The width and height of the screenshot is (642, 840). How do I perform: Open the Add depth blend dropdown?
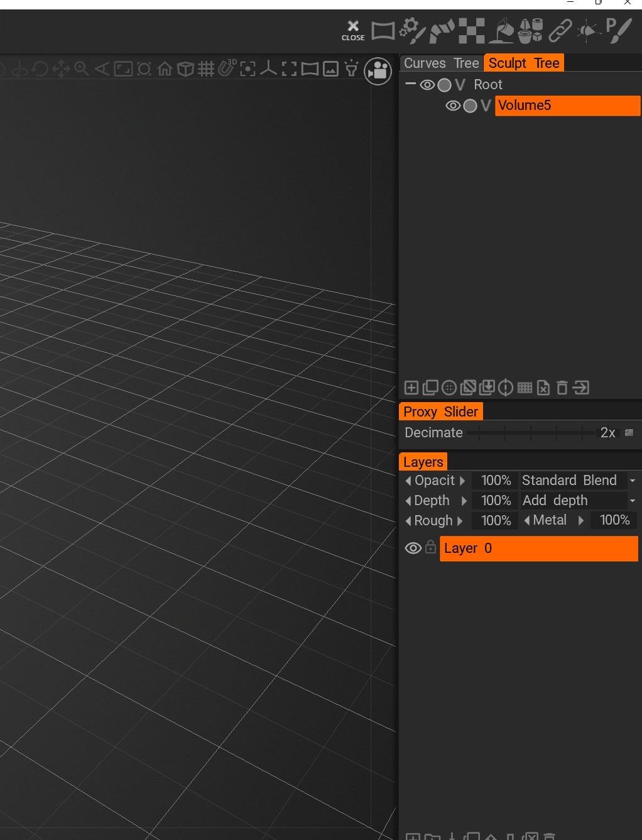click(x=634, y=500)
